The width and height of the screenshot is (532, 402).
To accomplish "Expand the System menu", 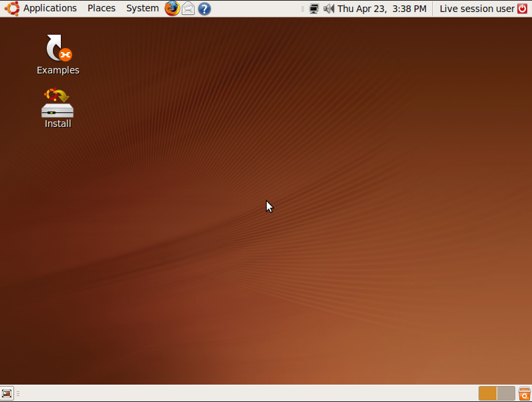I will click(142, 8).
